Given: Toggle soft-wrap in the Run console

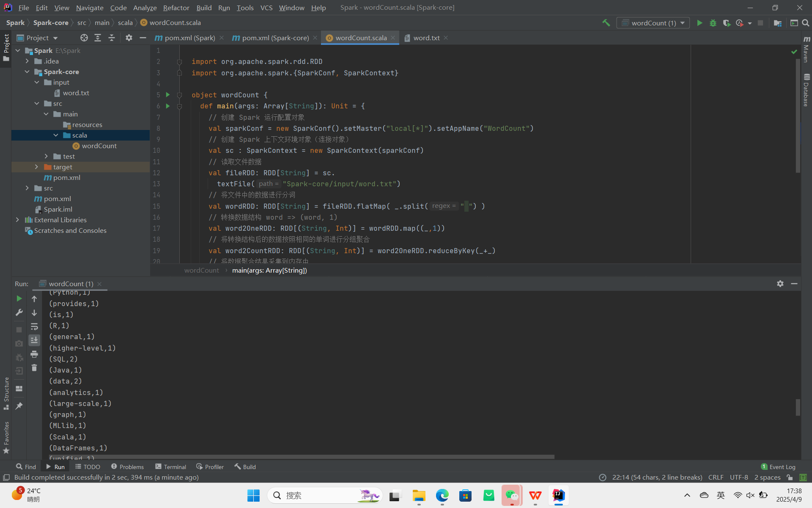Looking at the screenshot, I should (x=34, y=326).
